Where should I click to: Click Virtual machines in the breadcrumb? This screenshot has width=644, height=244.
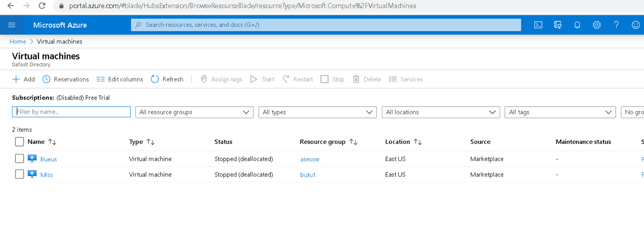pos(59,42)
